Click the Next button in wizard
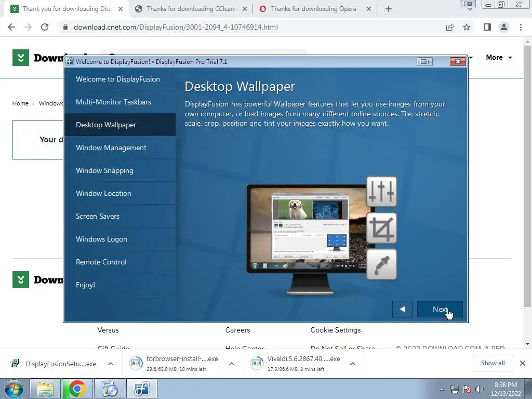 click(x=440, y=309)
